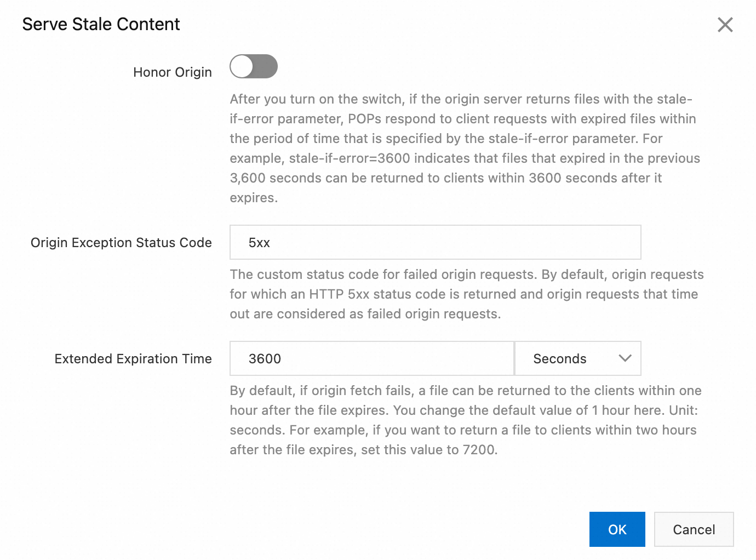This screenshot has height=560, width=756.
Task: Focus the Extended Expiration Time input
Action: tap(371, 358)
